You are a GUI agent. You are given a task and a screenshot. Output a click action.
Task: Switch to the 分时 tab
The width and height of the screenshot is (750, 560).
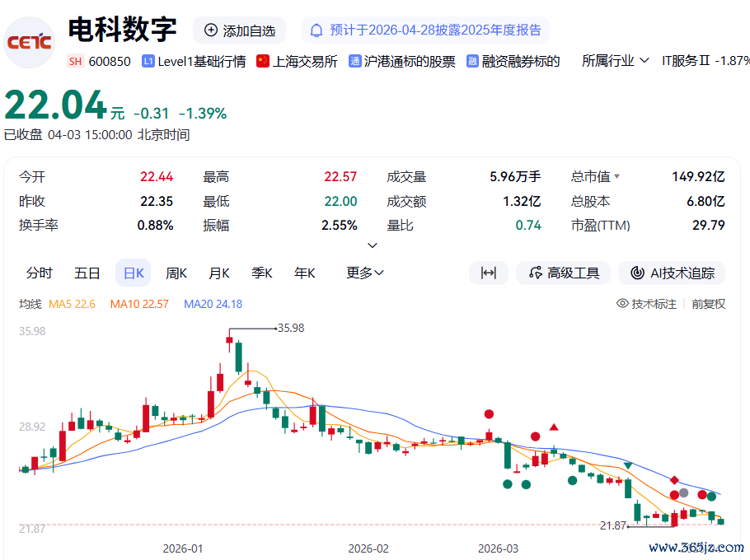pyautogui.click(x=40, y=273)
